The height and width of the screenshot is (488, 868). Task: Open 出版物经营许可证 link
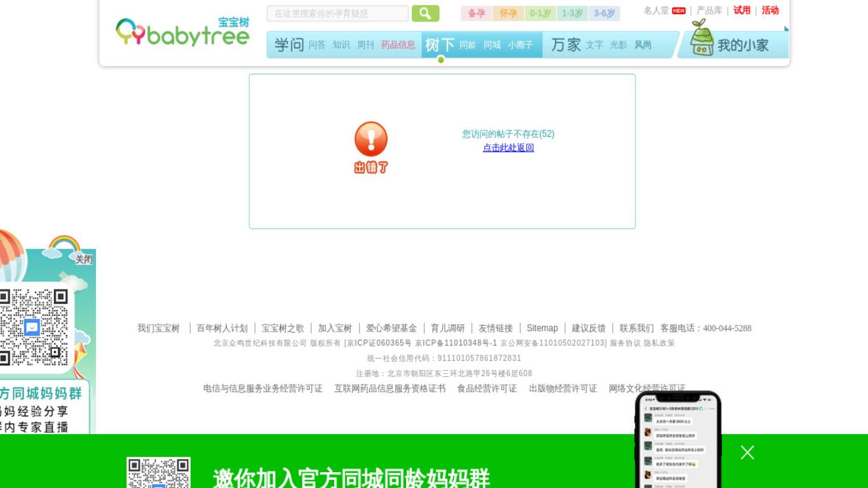point(563,388)
